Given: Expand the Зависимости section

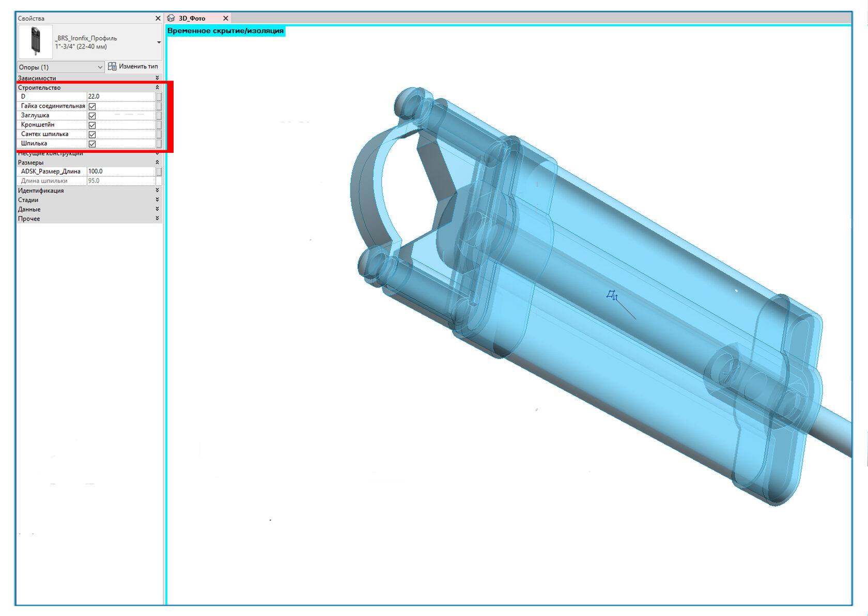Looking at the screenshot, I should [157, 78].
